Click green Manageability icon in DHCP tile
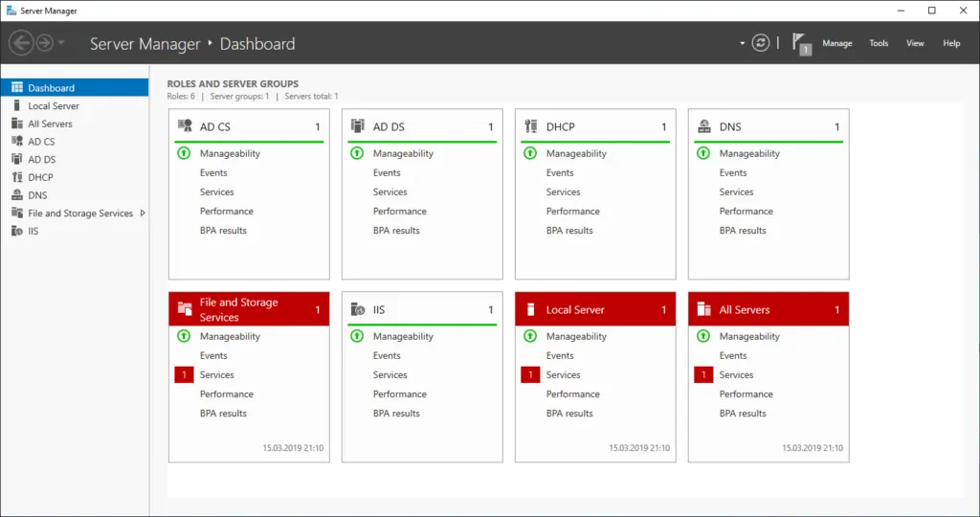 pos(530,153)
